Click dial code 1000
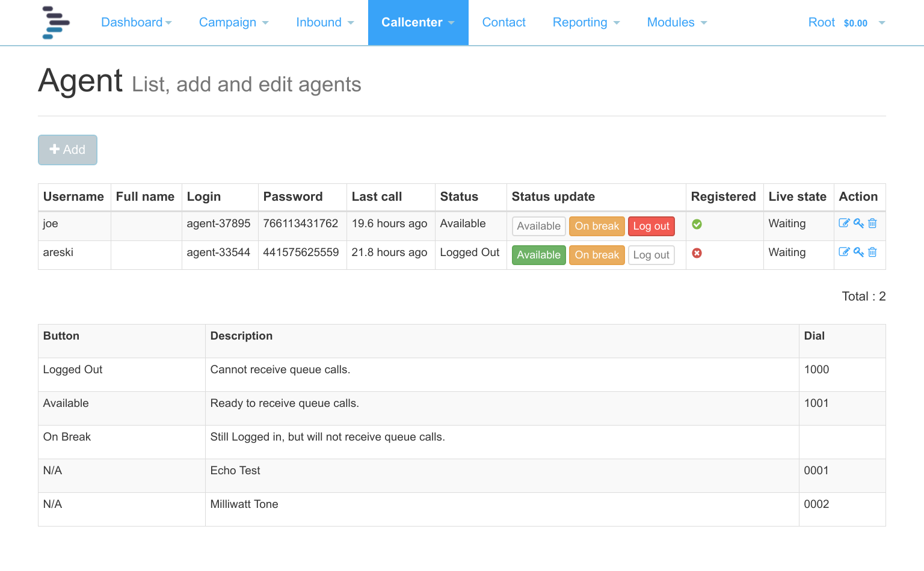 tap(816, 370)
